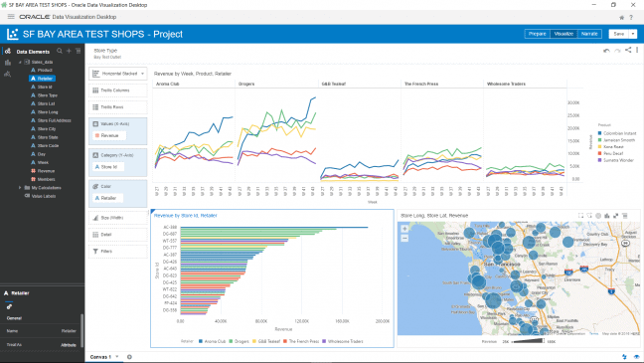Select the General properties section
The height and width of the screenshot is (363, 644).
click(14, 318)
